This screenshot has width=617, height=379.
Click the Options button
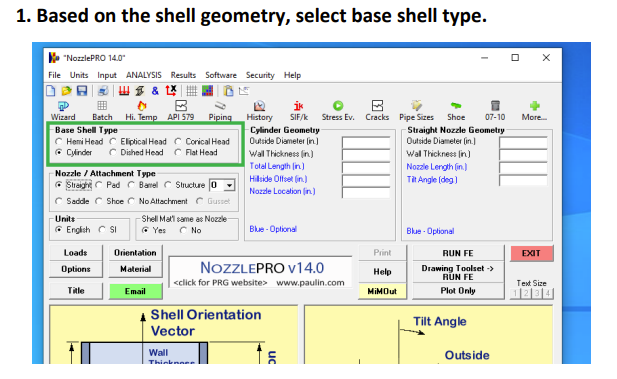[x=76, y=269]
